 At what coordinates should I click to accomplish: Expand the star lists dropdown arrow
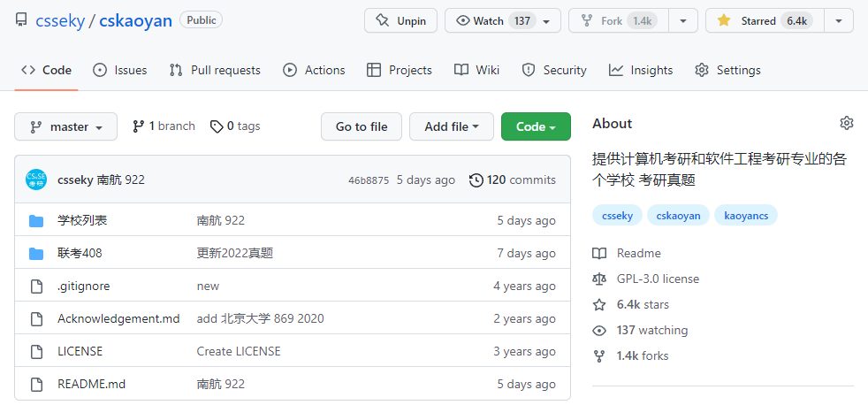pos(839,21)
